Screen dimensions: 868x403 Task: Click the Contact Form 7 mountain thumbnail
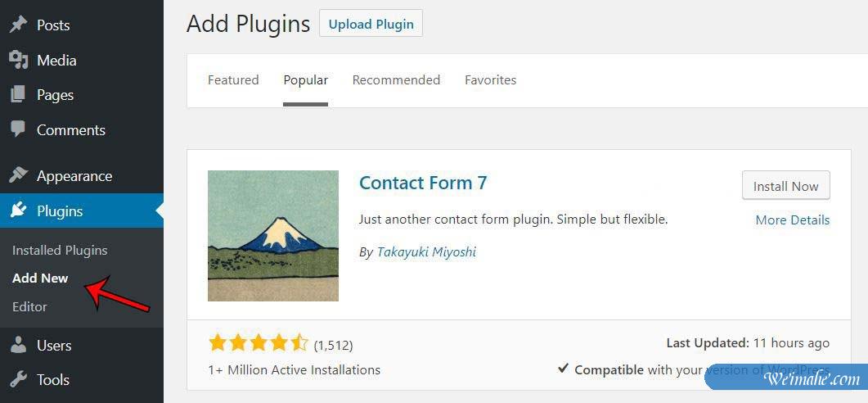(273, 236)
